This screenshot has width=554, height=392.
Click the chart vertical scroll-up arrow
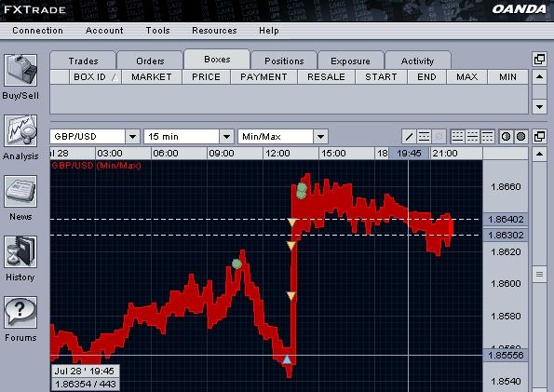click(539, 154)
